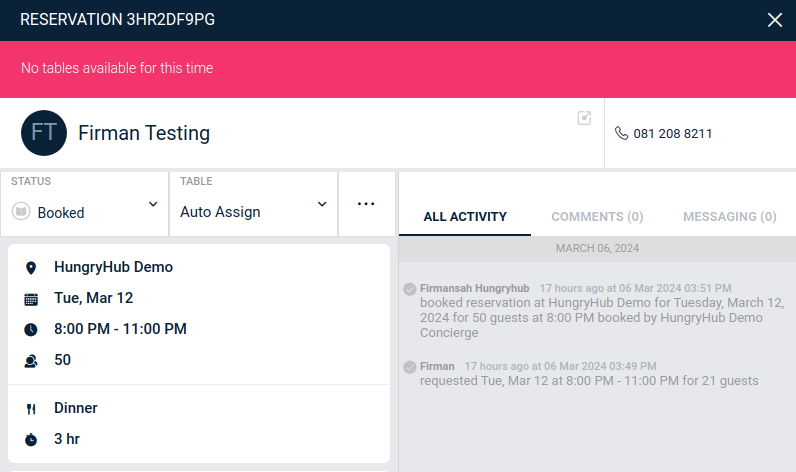796x472 pixels.
Task: Open the three-dots more options menu
Action: pos(366,204)
